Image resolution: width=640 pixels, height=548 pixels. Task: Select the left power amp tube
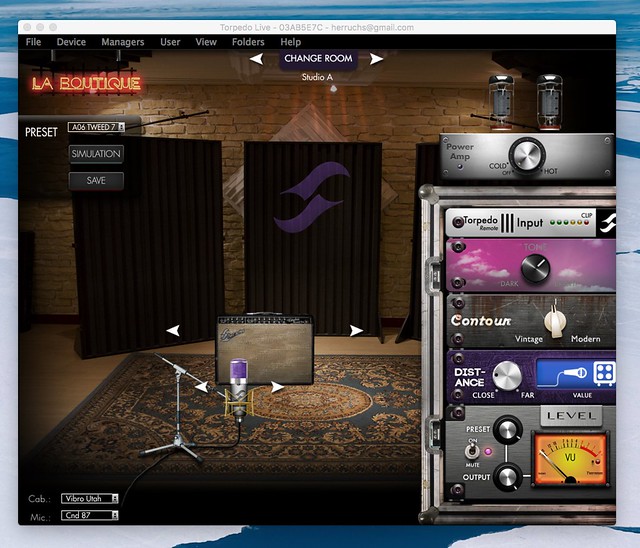click(x=501, y=102)
